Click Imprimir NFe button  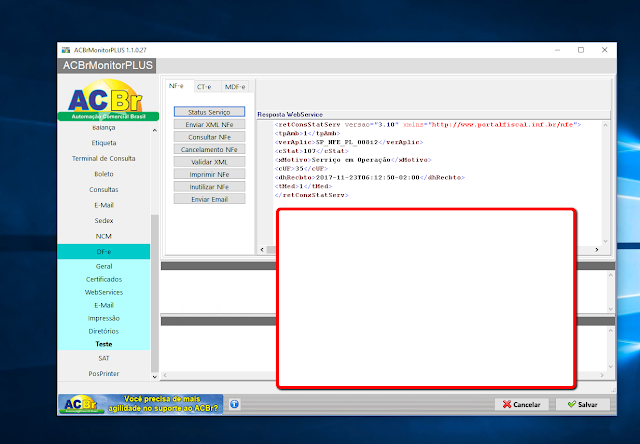click(209, 174)
